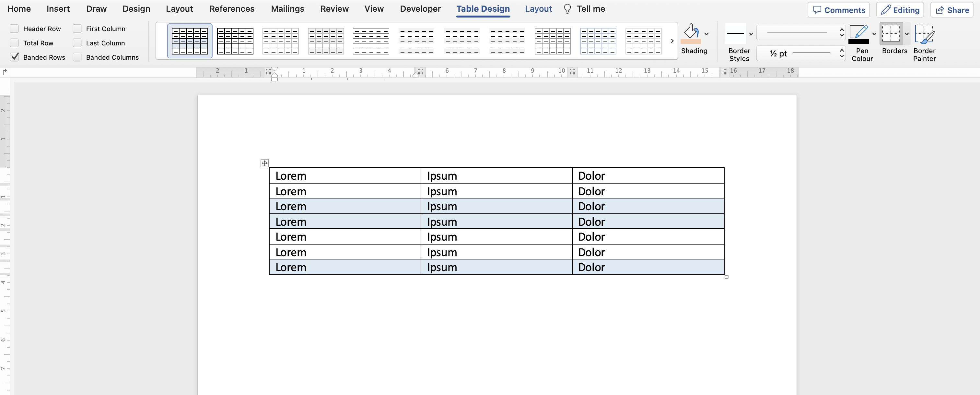Switch to the Draw tab
Screen dimensions: 980x395
pos(96,9)
